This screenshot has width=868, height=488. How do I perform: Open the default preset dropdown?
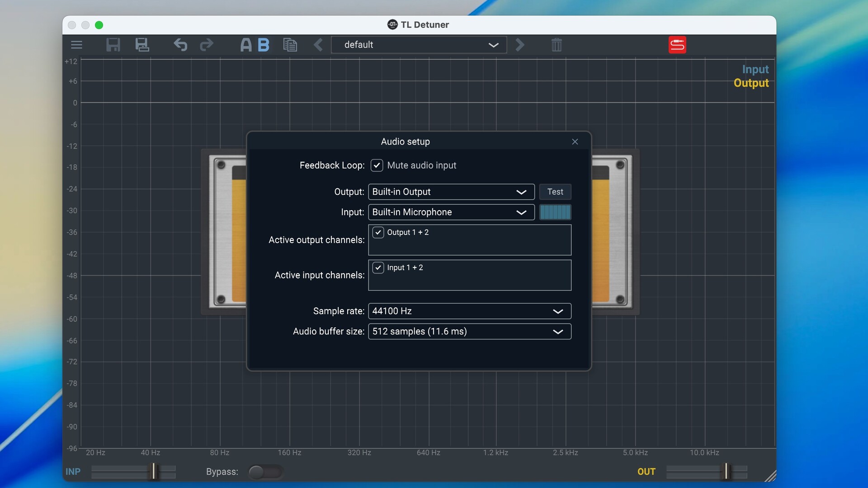click(419, 45)
